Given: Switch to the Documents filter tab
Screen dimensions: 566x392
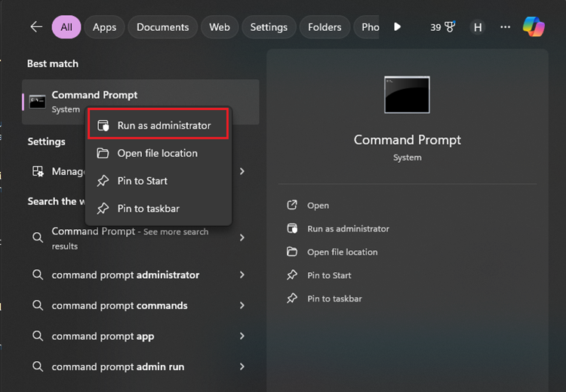Looking at the screenshot, I should coord(162,27).
